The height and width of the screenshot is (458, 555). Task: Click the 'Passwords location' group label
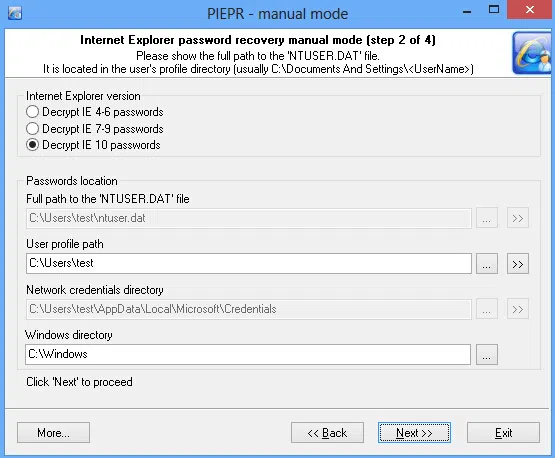click(72, 181)
